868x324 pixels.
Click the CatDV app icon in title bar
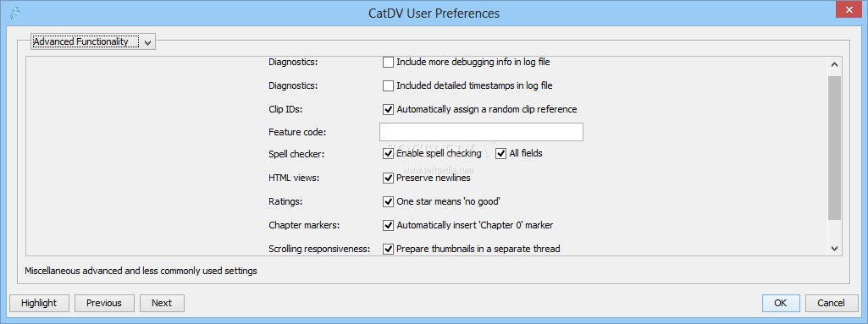[15, 14]
